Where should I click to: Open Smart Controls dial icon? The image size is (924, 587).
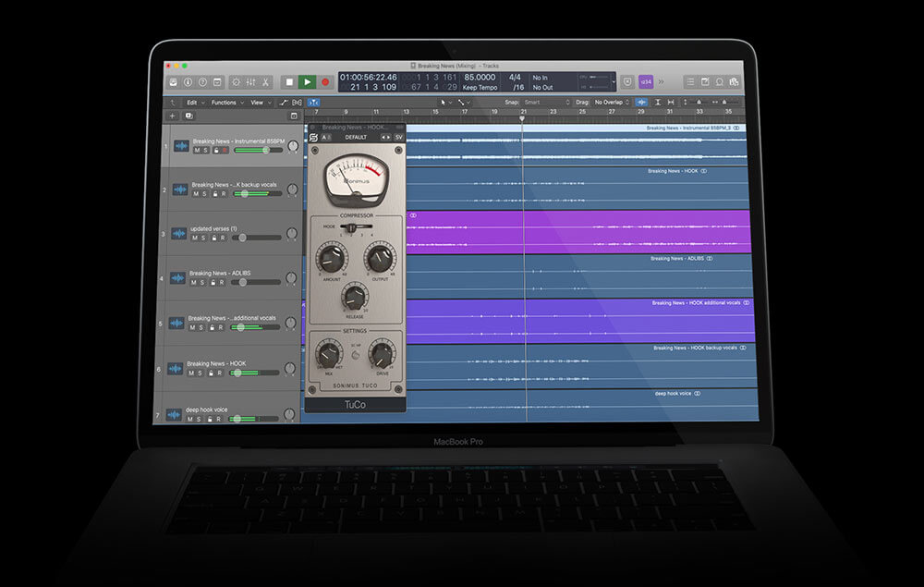point(237,82)
